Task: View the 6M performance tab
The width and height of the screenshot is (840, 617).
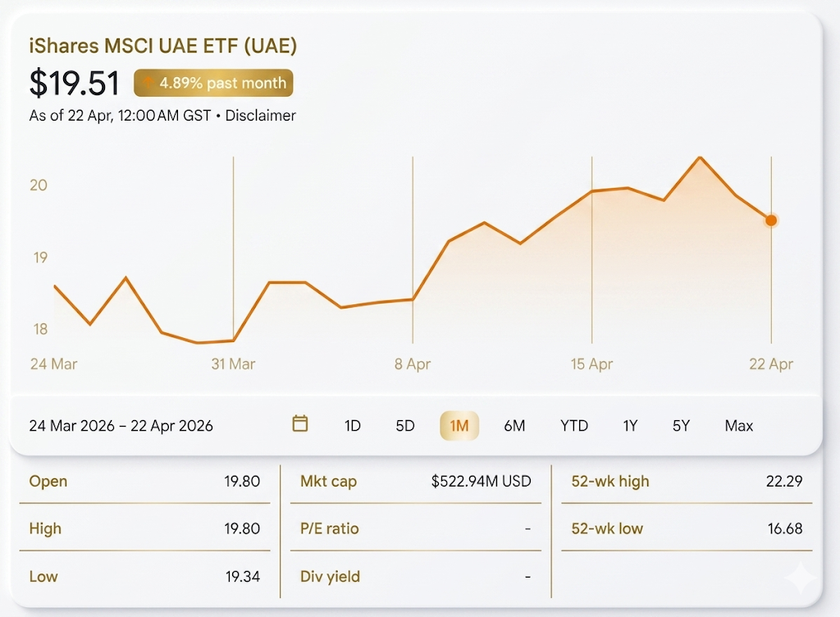Action: coord(515,426)
